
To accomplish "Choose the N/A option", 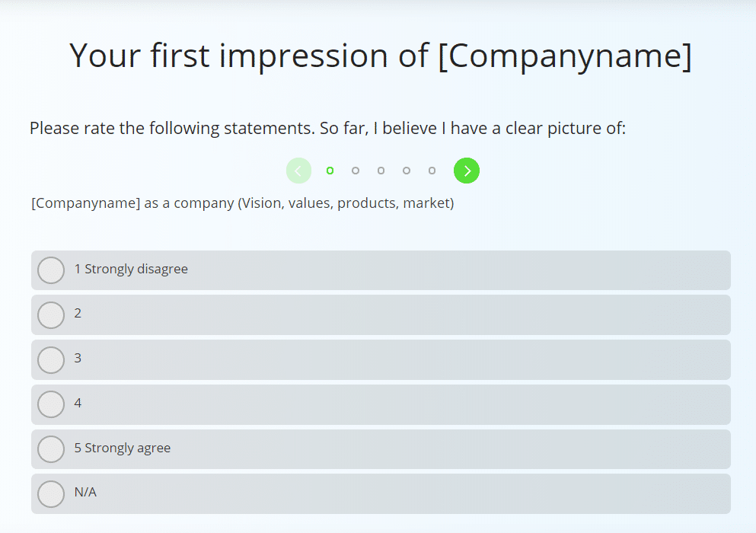I will (x=50, y=493).
